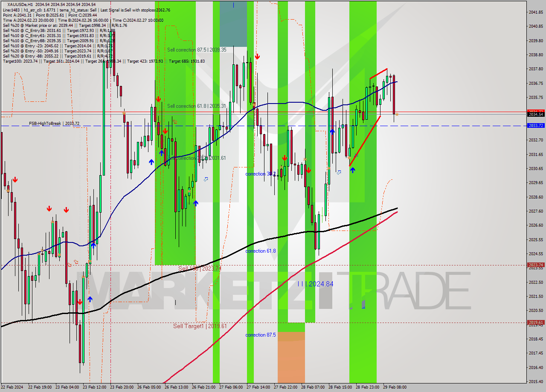This screenshot has height=392, width=546.
Task: Click the '22 Feb 2024' date label
Action: (12, 387)
